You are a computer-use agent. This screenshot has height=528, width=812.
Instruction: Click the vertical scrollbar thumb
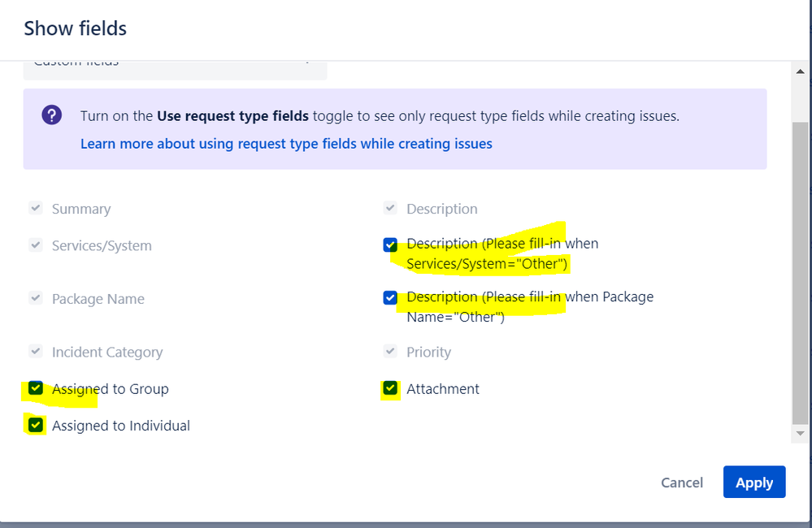[800, 273]
